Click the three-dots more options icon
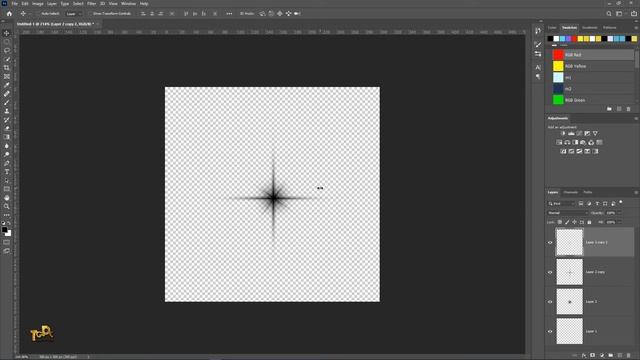 [x=229, y=13]
